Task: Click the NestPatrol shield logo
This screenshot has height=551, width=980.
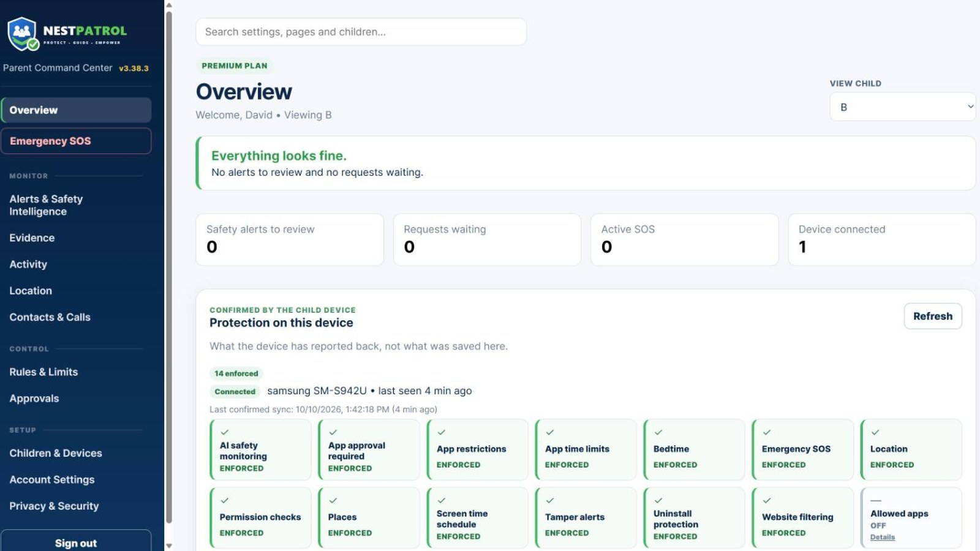Action: click(x=23, y=34)
